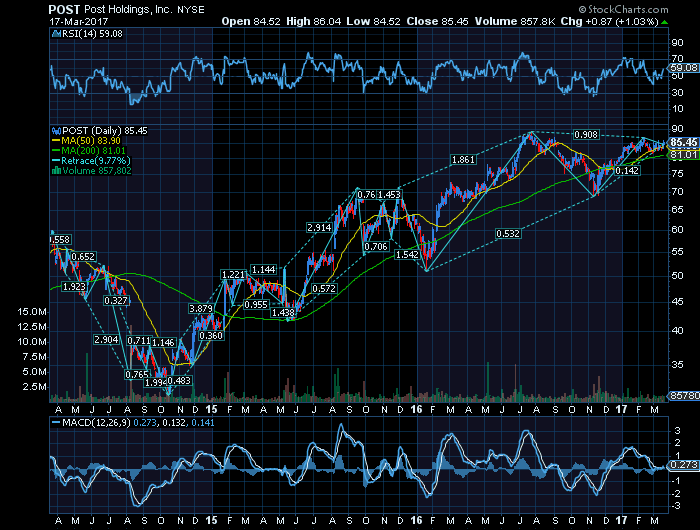Click the 2.904 retracement label
The image size is (700, 530).
pyautogui.click(x=106, y=340)
